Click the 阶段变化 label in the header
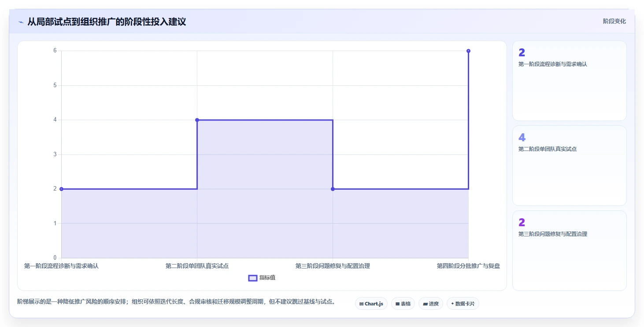644x327 pixels. (x=614, y=21)
